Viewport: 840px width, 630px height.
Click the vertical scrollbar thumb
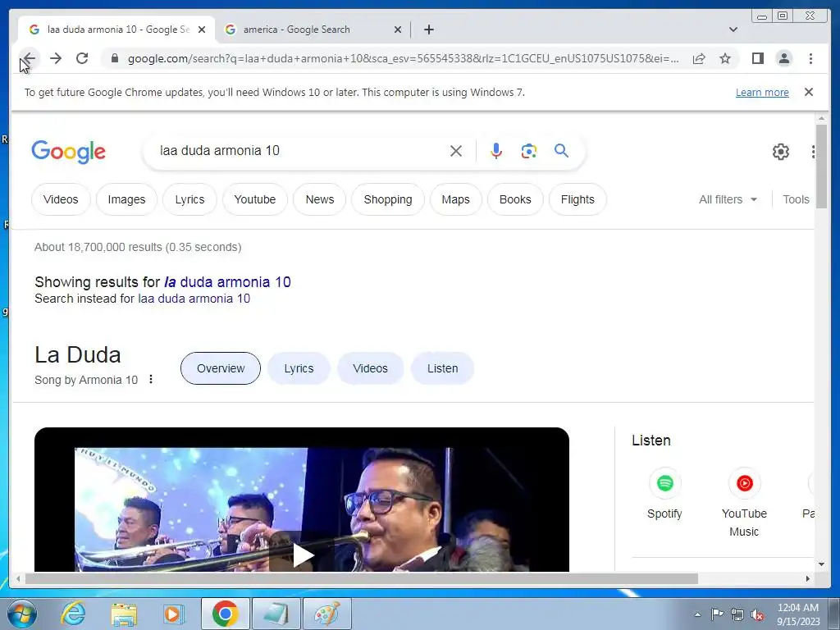tap(821, 166)
